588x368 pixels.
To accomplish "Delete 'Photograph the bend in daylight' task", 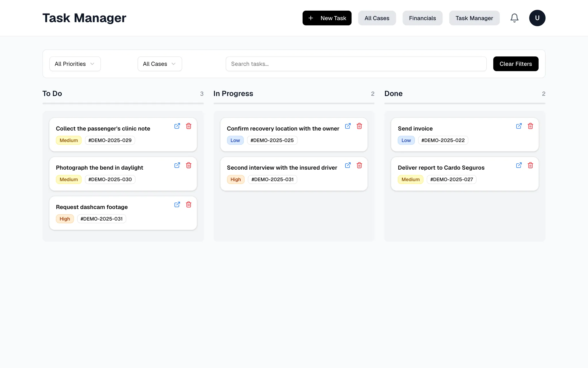I will coord(189,165).
